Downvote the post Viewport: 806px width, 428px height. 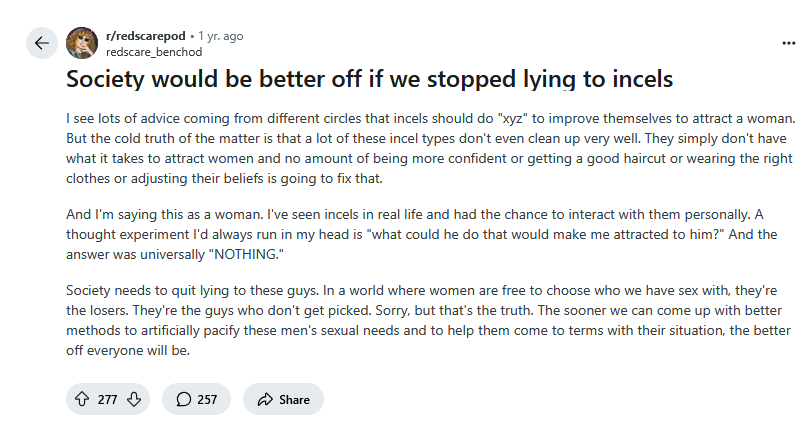click(x=134, y=399)
